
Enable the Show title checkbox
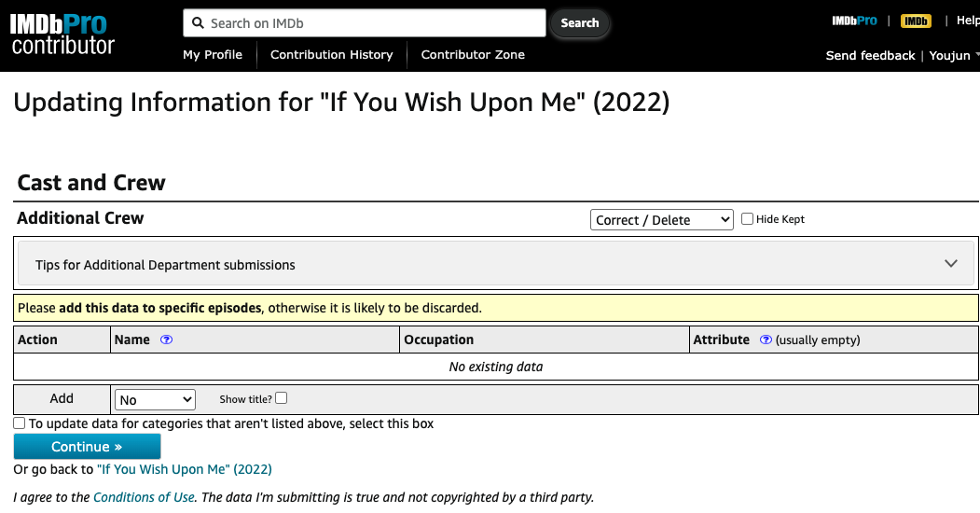(282, 398)
